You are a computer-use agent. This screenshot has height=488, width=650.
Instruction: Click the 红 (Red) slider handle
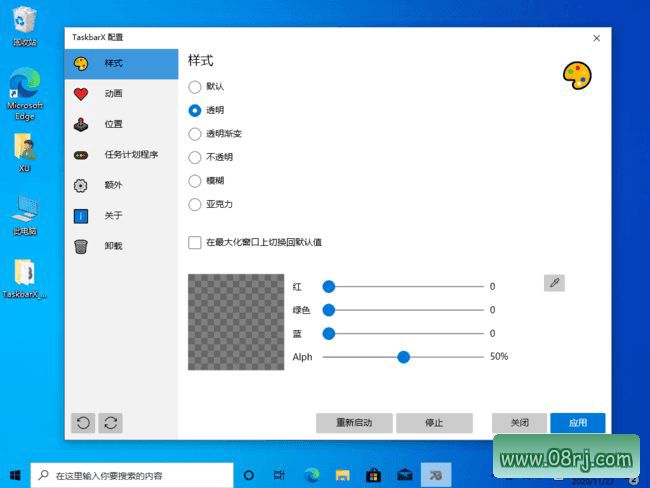pyautogui.click(x=329, y=286)
